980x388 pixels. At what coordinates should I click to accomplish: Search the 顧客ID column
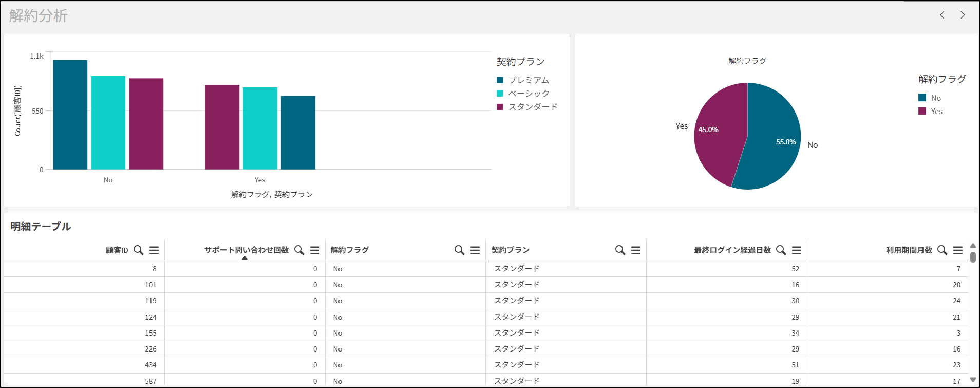click(138, 250)
